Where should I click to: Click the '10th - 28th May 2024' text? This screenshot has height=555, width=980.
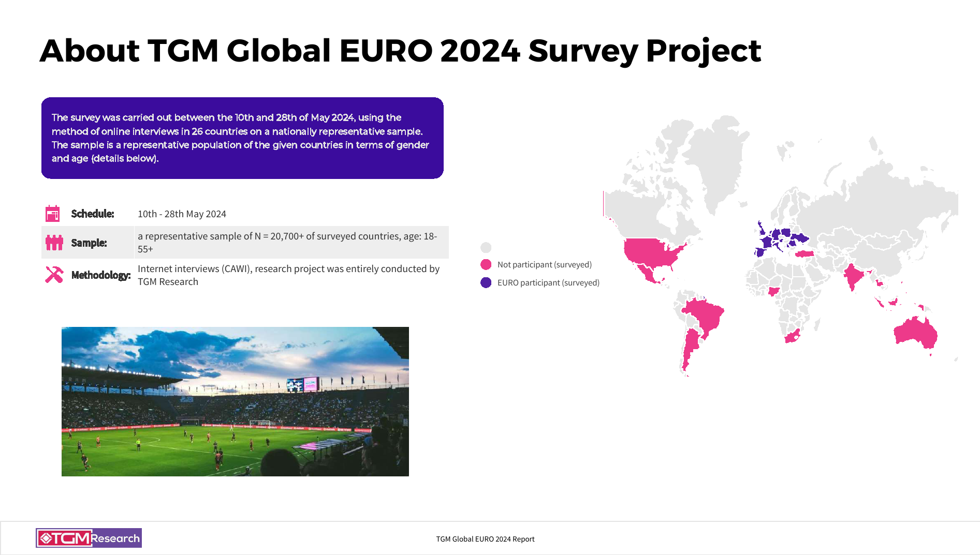182,214
